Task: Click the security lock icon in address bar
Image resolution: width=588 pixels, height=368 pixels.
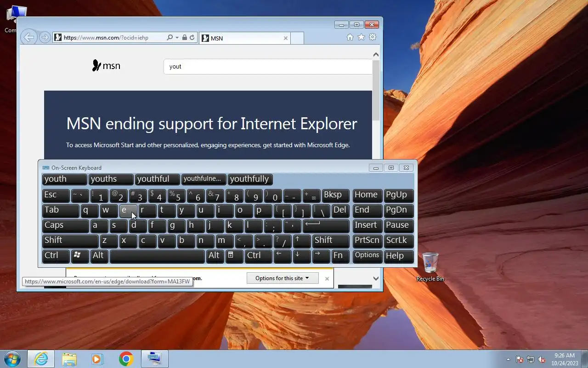Action: pyautogui.click(x=184, y=37)
